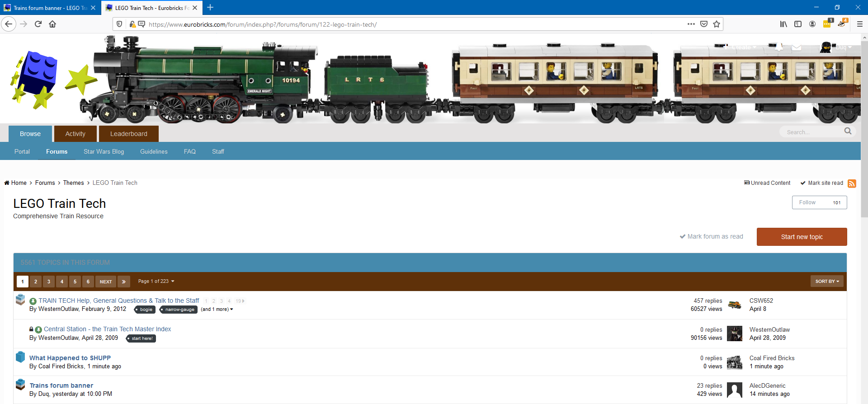Open the FAQ menu item
The width and height of the screenshot is (868, 404).
[x=190, y=151]
